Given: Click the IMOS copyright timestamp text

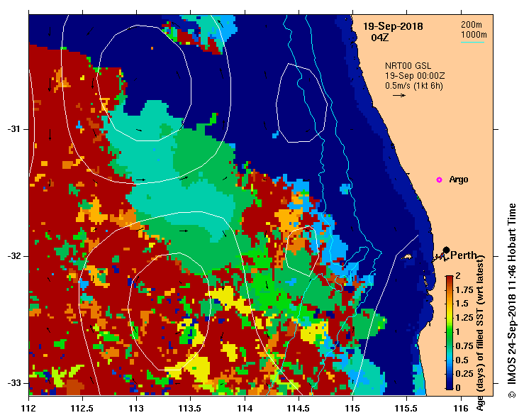Looking at the screenshot, I should click(512, 301).
